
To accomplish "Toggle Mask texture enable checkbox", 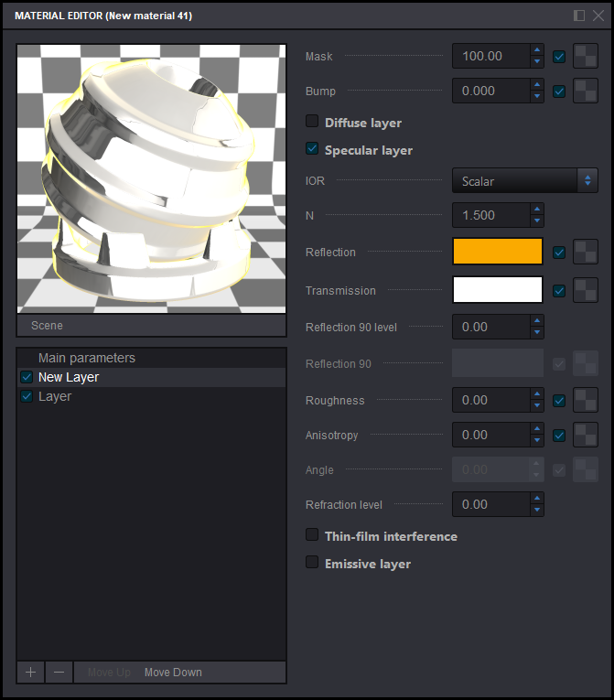I will tap(559, 57).
